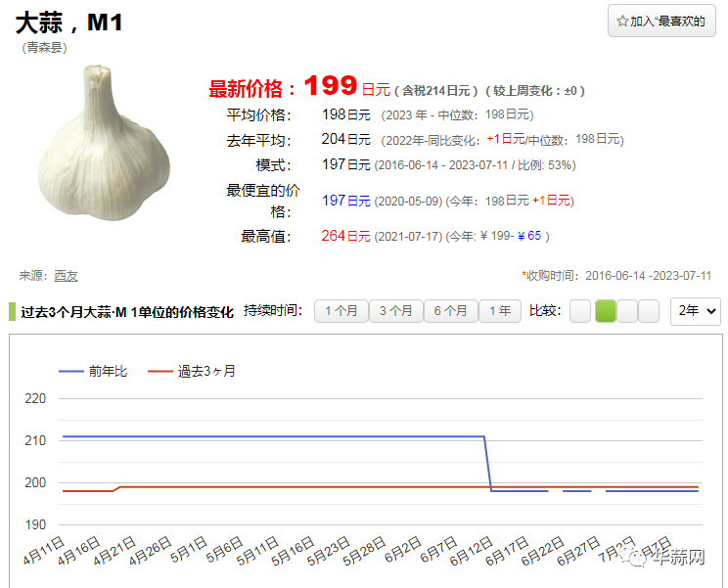Toggle the fourth comparison box

tap(649, 311)
